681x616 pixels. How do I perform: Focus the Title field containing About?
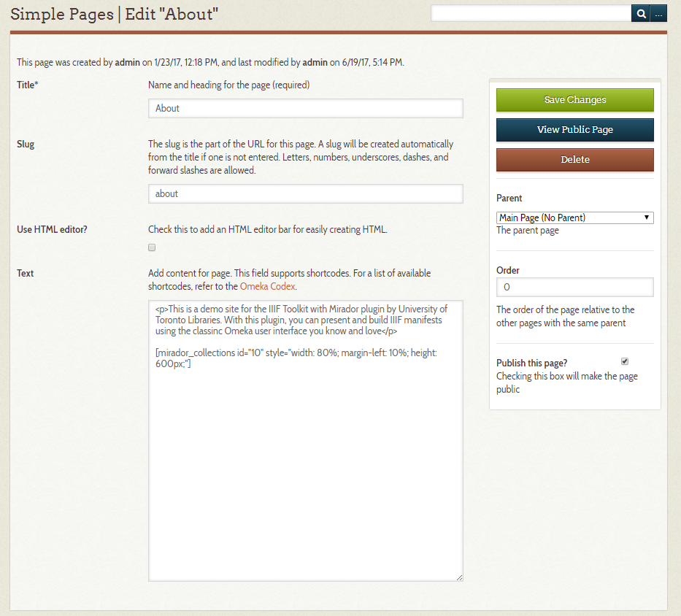point(305,108)
